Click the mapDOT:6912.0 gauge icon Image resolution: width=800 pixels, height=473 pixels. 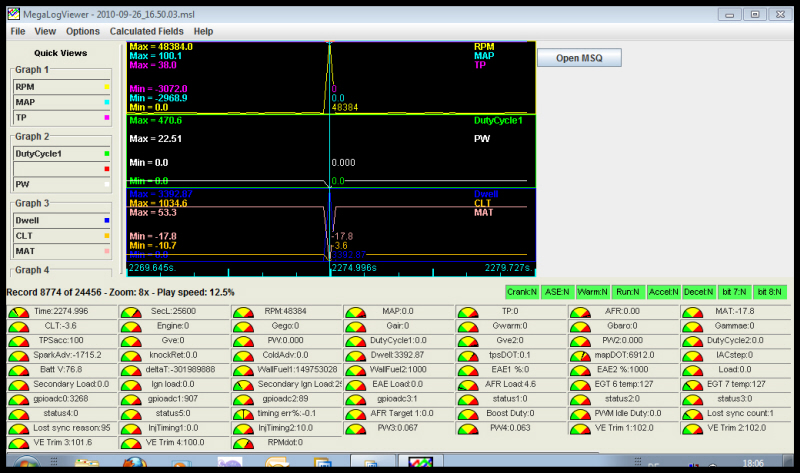pos(580,355)
